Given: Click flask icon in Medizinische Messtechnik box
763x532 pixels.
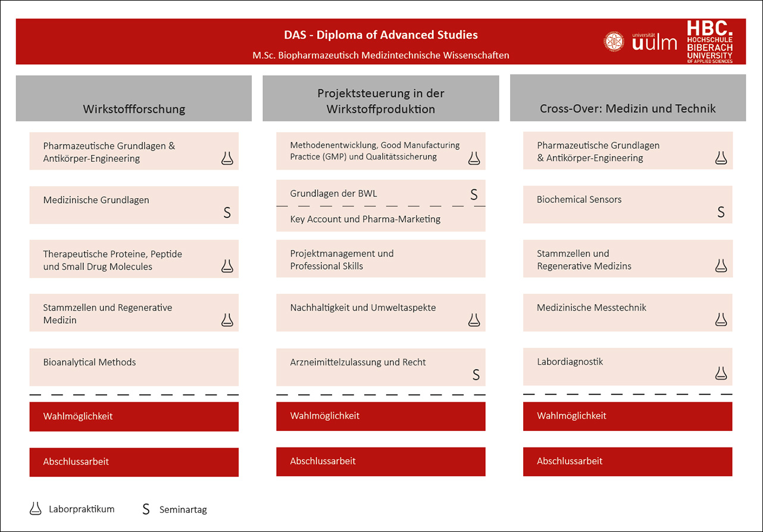Looking at the screenshot, I should click(x=721, y=320).
